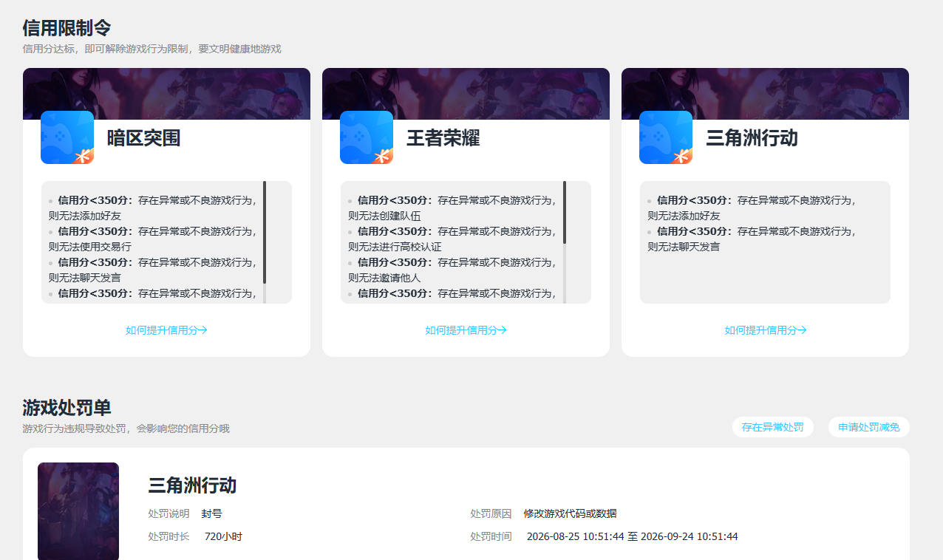Click the 申请处罚减免 button
This screenshot has height=560, width=943.
(x=869, y=427)
